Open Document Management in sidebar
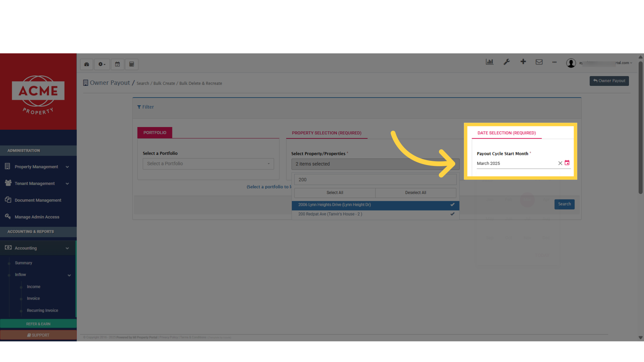This screenshot has width=644, height=362. point(38,200)
